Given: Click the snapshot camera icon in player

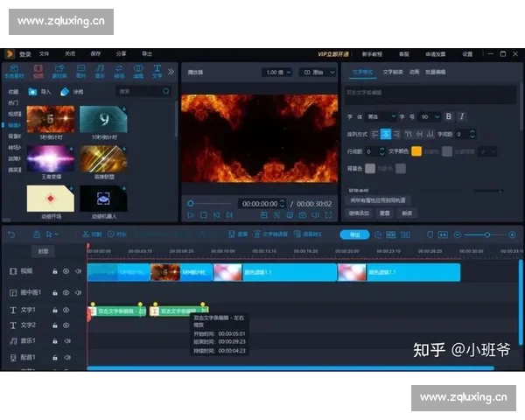Looking at the screenshot, I should (x=303, y=215).
